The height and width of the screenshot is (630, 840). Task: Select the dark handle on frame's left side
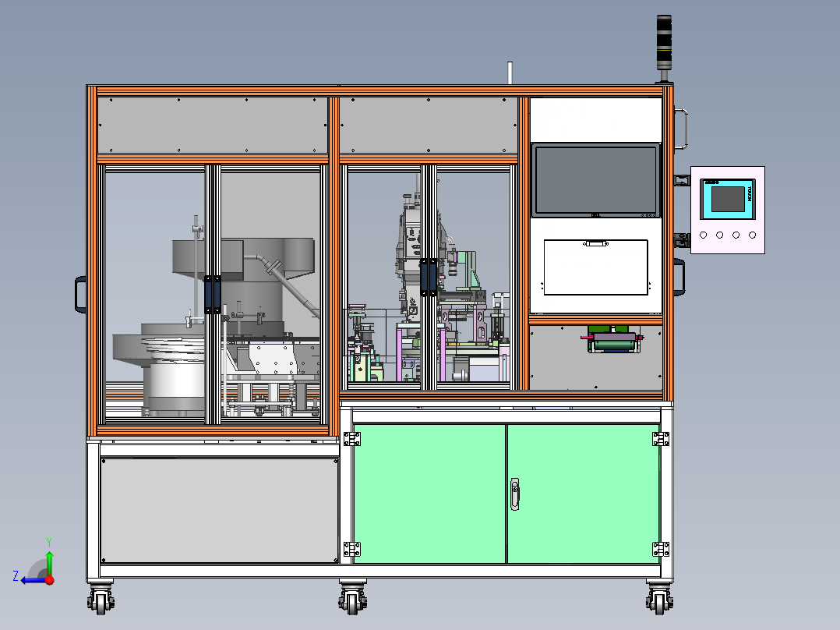click(80, 295)
